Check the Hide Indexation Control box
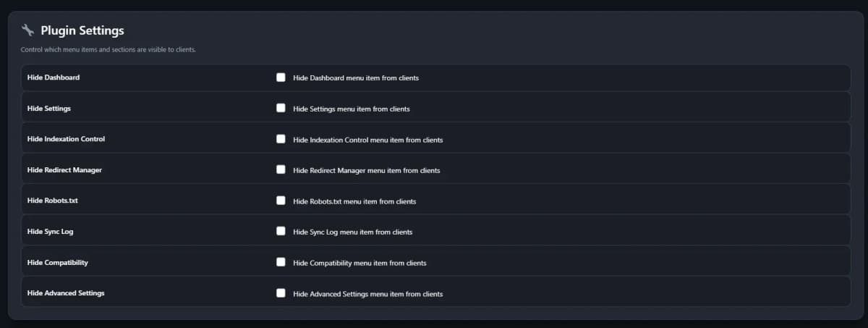The width and height of the screenshot is (868, 328). tap(281, 139)
